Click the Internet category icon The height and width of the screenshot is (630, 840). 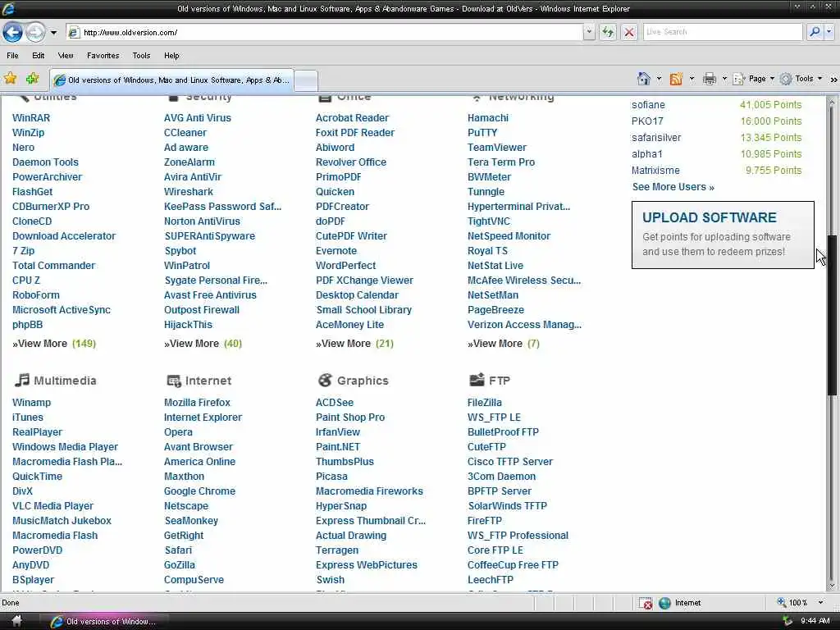tap(174, 381)
